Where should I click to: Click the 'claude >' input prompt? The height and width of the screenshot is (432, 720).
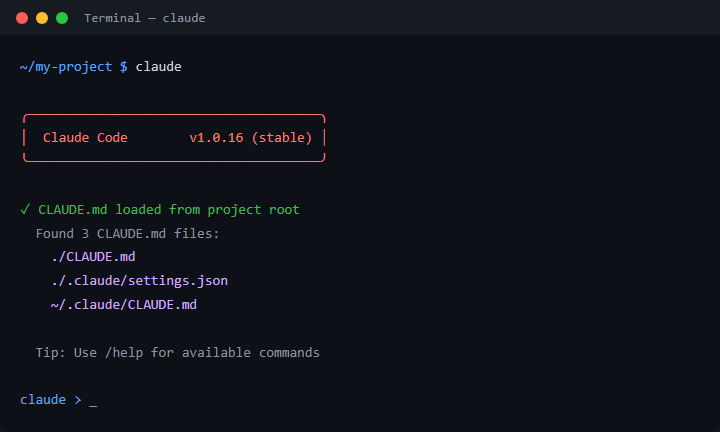point(51,400)
